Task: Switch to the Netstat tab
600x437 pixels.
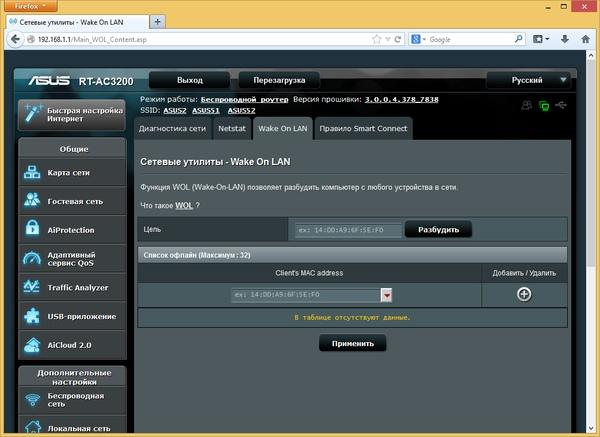Action: [x=232, y=129]
